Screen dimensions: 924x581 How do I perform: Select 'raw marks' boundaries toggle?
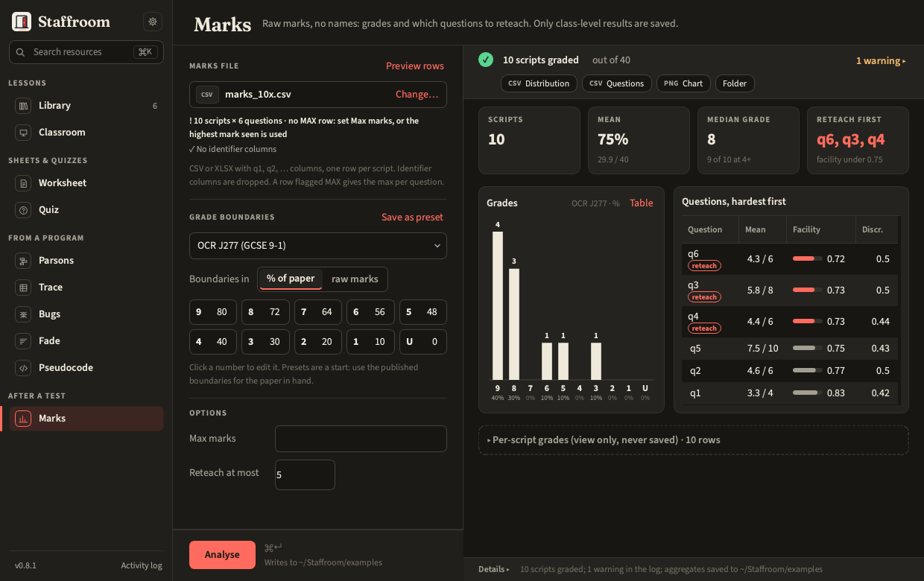click(355, 279)
